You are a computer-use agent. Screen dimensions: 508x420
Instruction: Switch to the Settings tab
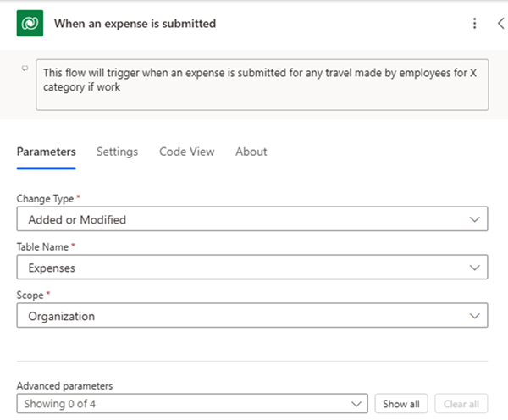click(x=118, y=152)
